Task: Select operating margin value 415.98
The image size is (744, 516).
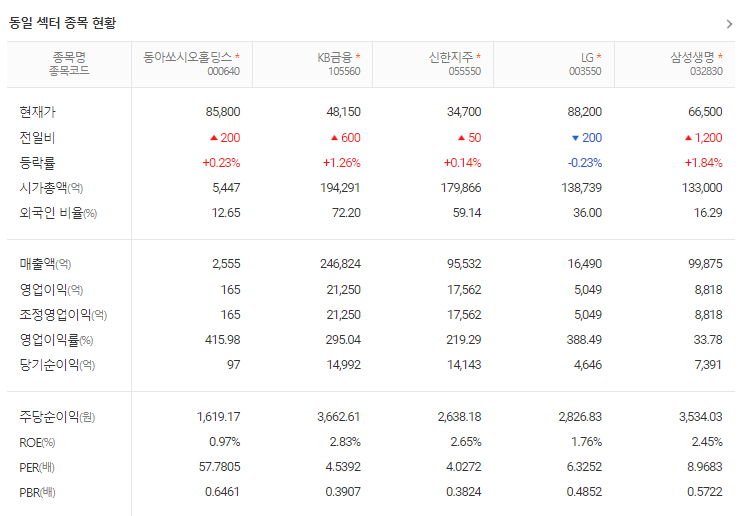Action: point(223,340)
